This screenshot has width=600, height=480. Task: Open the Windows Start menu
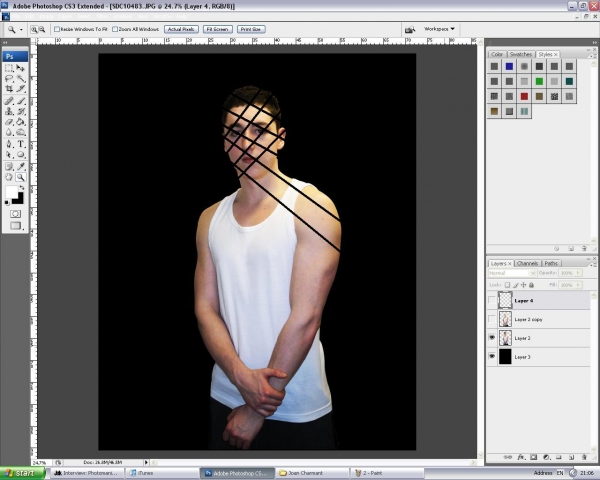(x=23, y=473)
